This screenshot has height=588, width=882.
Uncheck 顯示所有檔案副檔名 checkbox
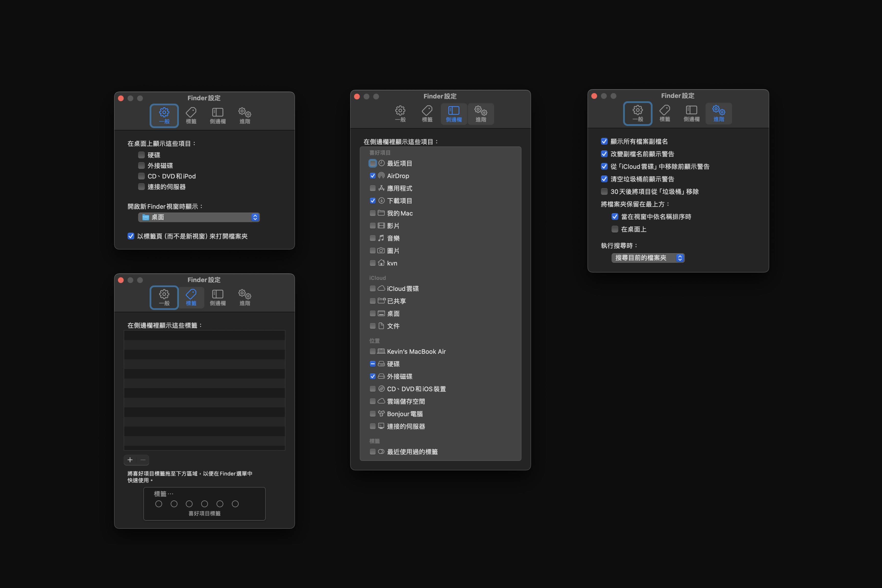604,141
